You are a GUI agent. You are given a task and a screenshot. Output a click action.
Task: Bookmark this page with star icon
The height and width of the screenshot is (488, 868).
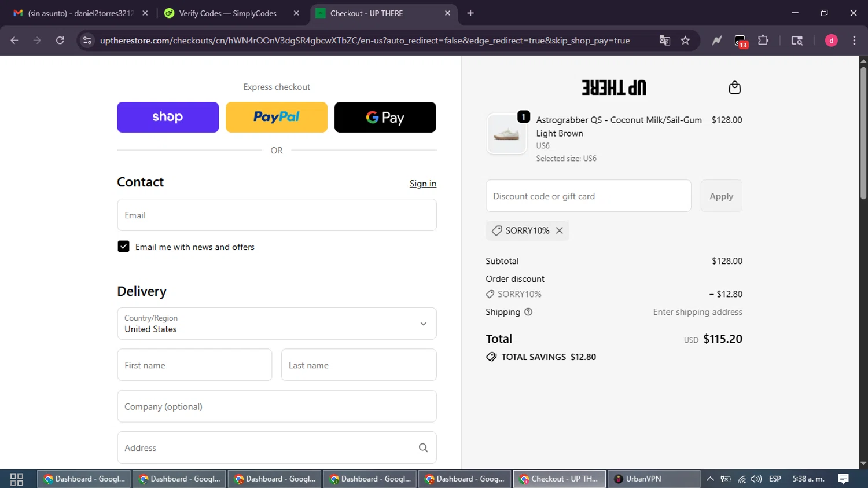685,41
